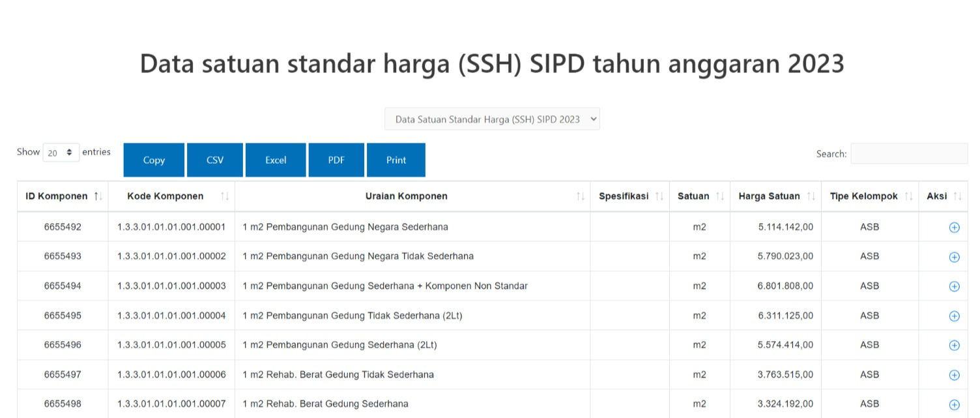Click 'Rehab. Berat Gedung Tidak Sederhana' text
Image resolution: width=980 pixels, height=418 pixels.
(350, 374)
